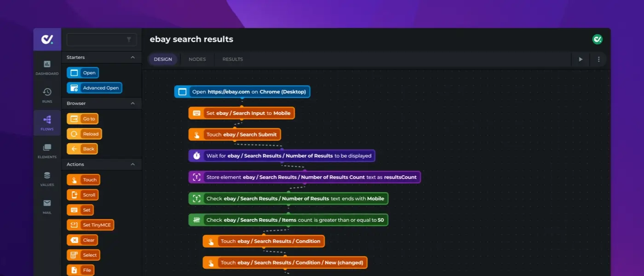Open the Results tab
644x276 pixels.
coord(232,59)
